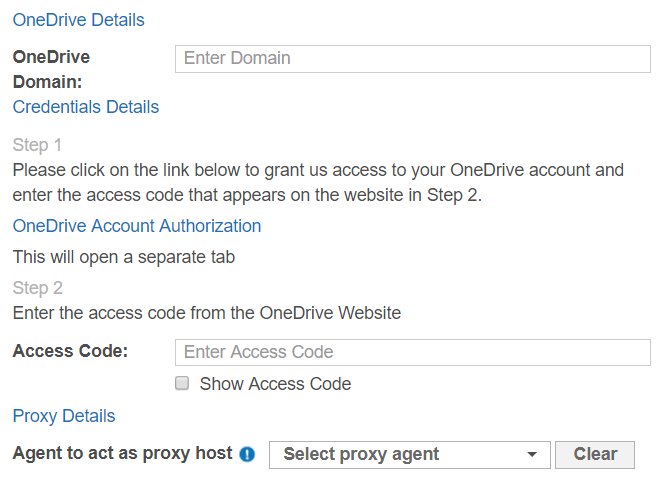Viewport: 663px width, 486px height.
Task: Open the Select proxy agent dropdown
Action: (x=400, y=455)
